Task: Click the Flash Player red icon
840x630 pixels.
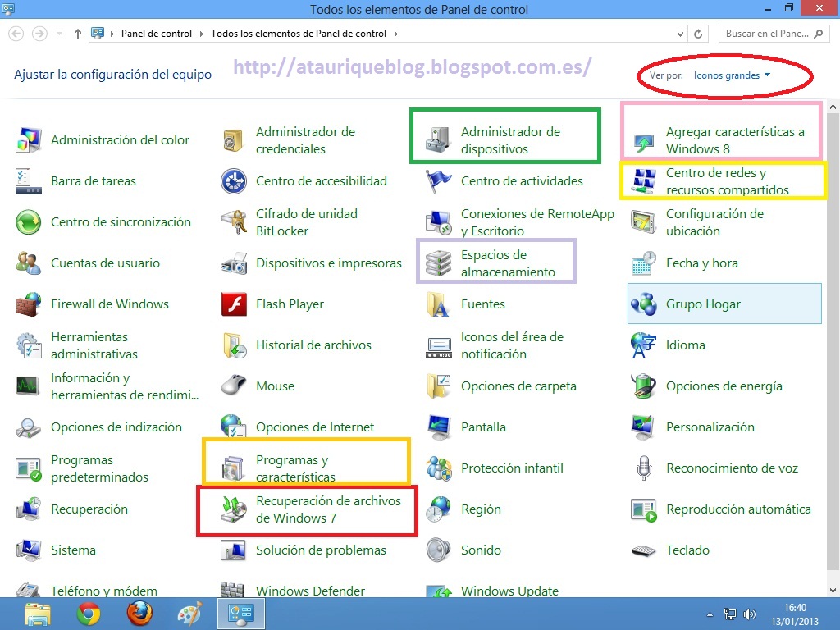Action: (x=234, y=304)
